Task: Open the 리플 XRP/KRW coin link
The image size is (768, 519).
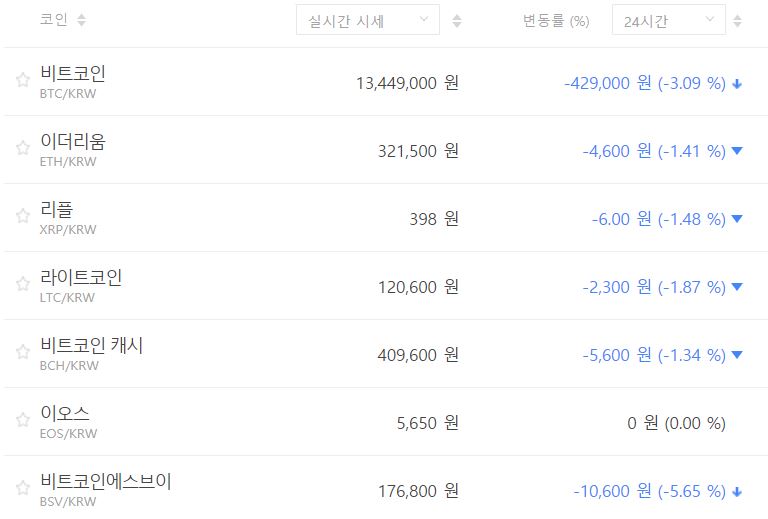Action: [x=68, y=217]
